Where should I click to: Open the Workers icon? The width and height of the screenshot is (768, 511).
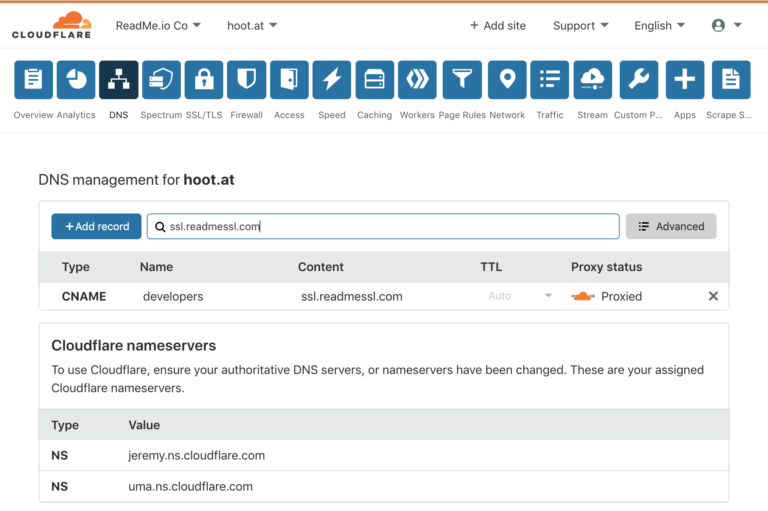tap(417, 80)
